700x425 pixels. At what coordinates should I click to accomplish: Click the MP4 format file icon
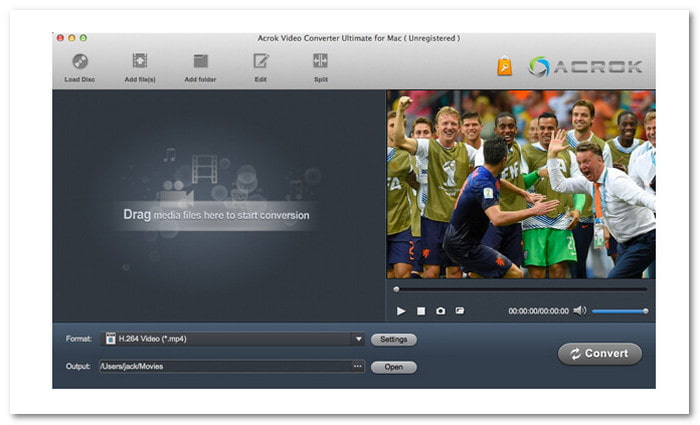[x=110, y=339]
